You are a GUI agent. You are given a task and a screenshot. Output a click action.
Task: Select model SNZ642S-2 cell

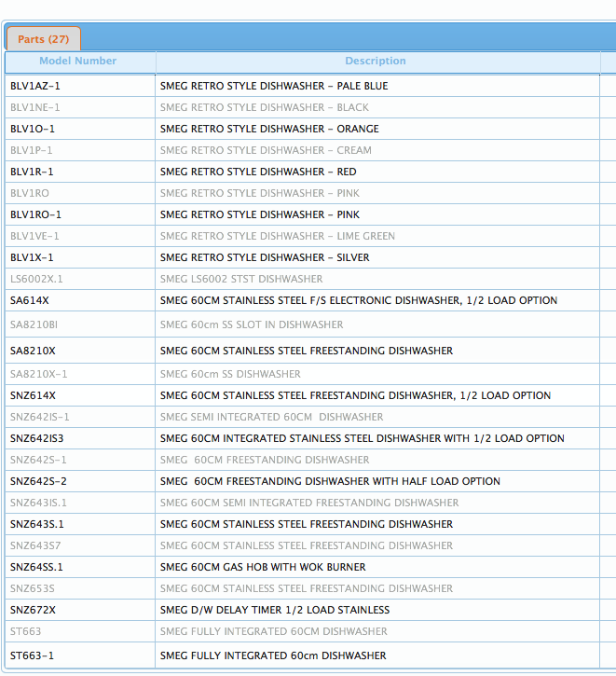tap(80, 481)
